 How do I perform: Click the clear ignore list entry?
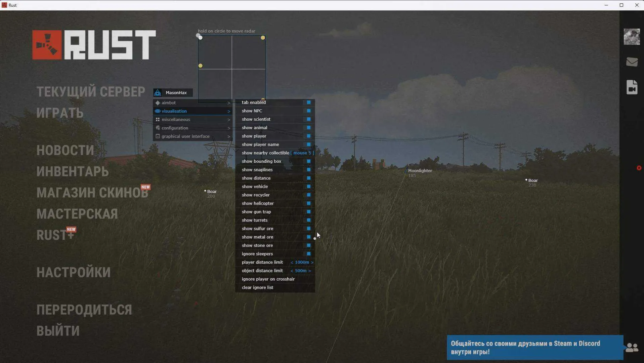click(257, 287)
